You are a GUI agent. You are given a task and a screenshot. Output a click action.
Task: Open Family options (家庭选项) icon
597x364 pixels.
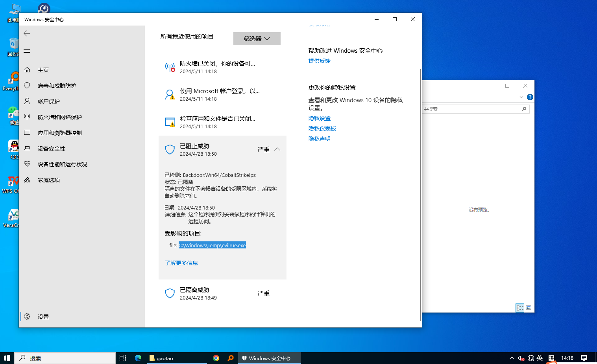pos(27,180)
